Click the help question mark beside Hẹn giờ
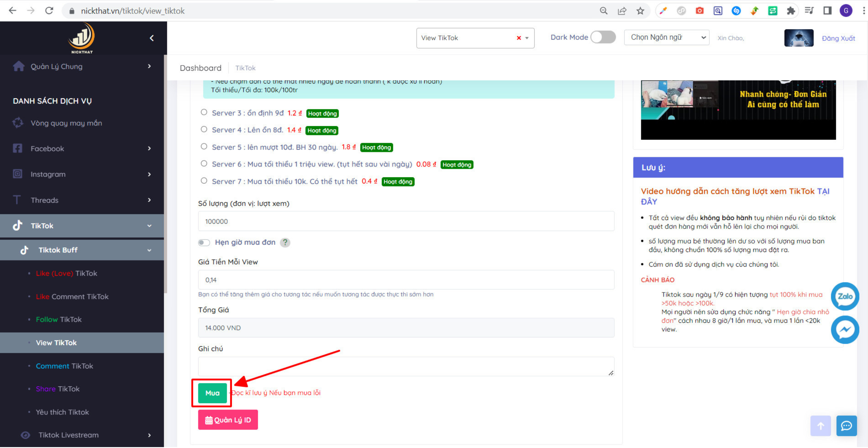 click(285, 242)
